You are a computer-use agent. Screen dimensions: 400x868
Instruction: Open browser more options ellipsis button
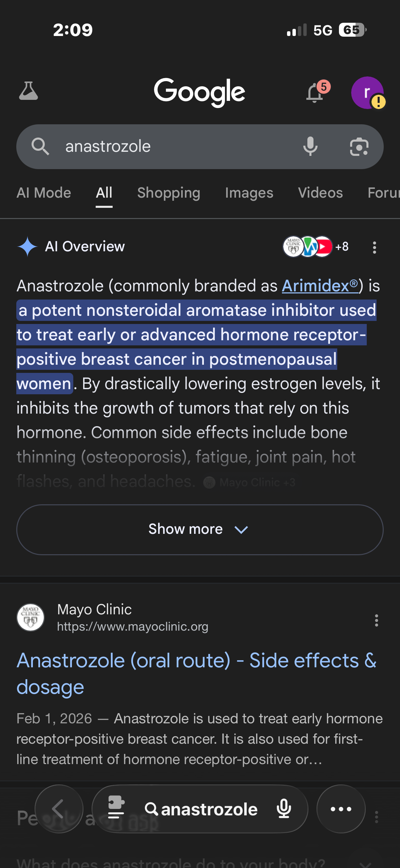pos(341,809)
